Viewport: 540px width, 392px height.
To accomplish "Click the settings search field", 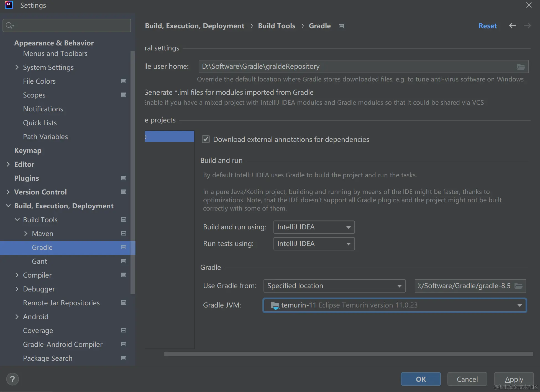I will click(x=67, y=25).
